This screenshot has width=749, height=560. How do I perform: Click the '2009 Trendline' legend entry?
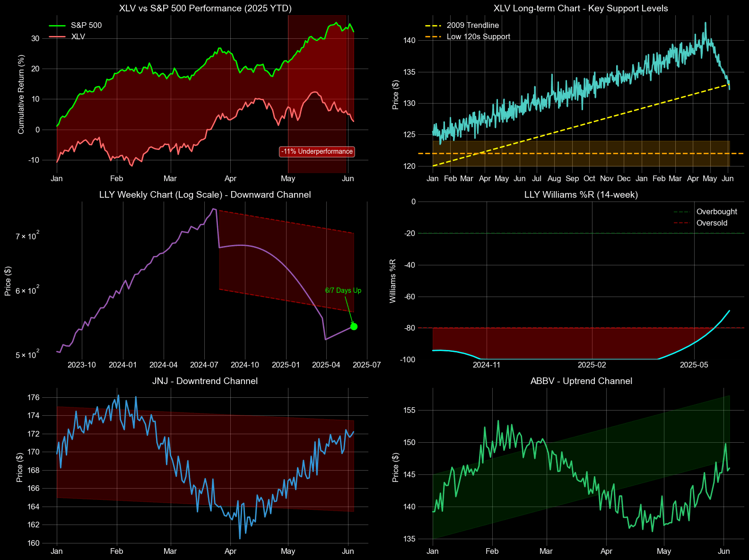(462, 26)
